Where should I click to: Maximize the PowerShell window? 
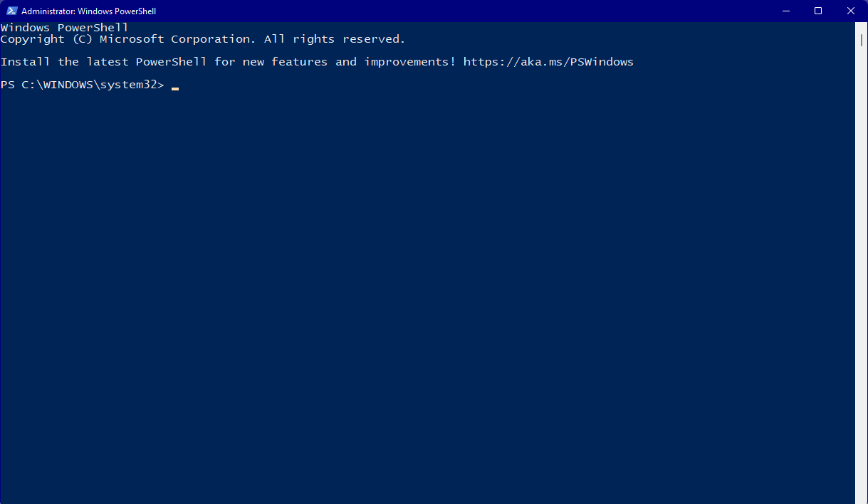pos(818,11)
